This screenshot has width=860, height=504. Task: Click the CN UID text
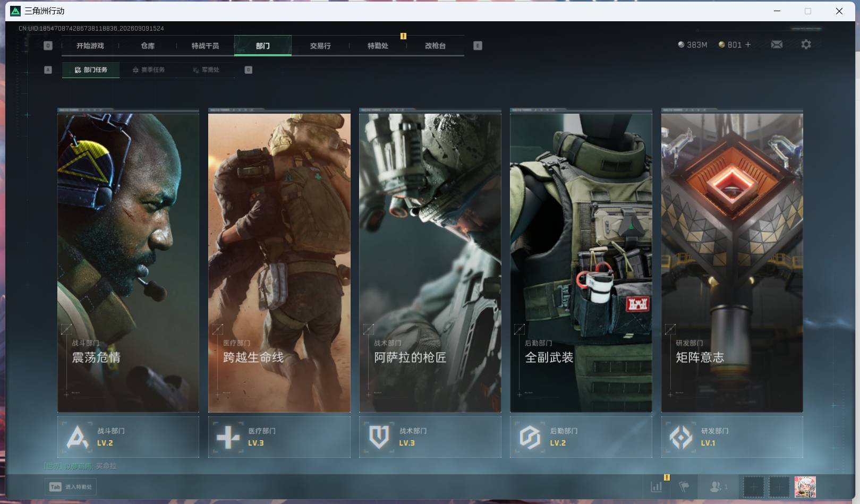(x=91, y=28)
